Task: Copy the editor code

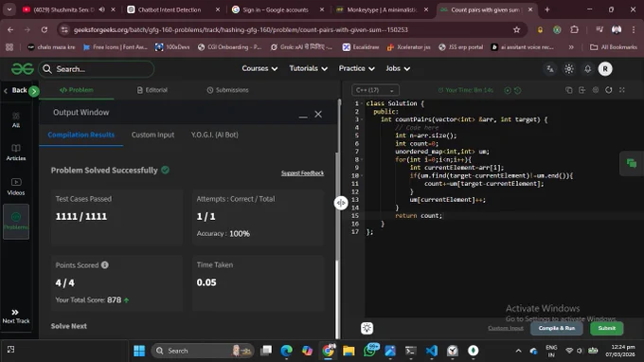Action: (569, 90)
